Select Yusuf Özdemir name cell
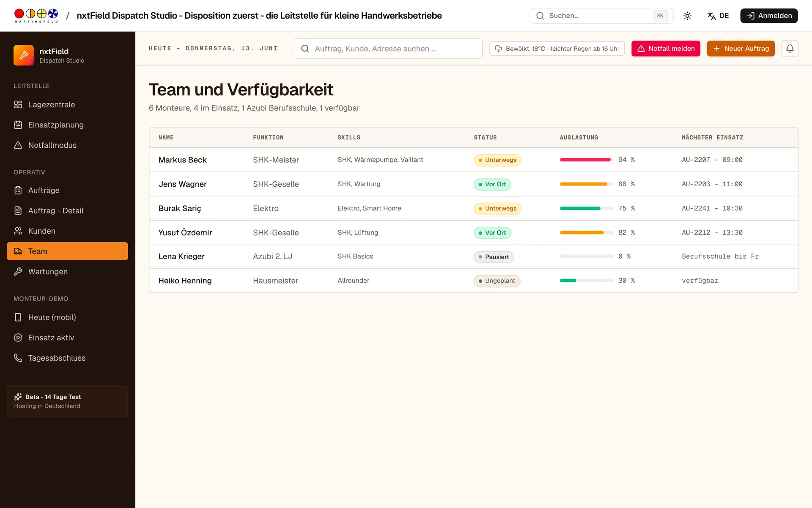 click(185, 232)
